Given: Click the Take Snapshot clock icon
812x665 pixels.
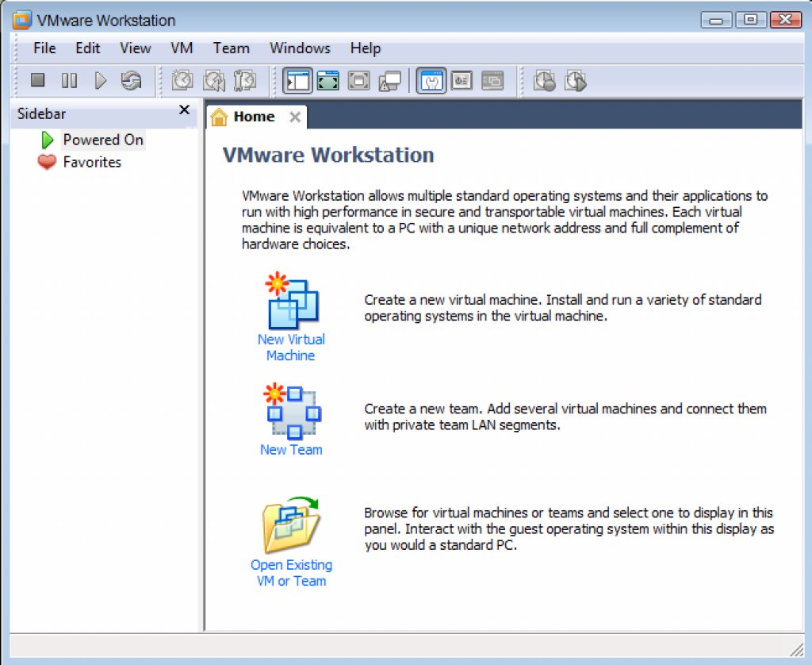Looking at the screenshot, I should coord(182,80).
